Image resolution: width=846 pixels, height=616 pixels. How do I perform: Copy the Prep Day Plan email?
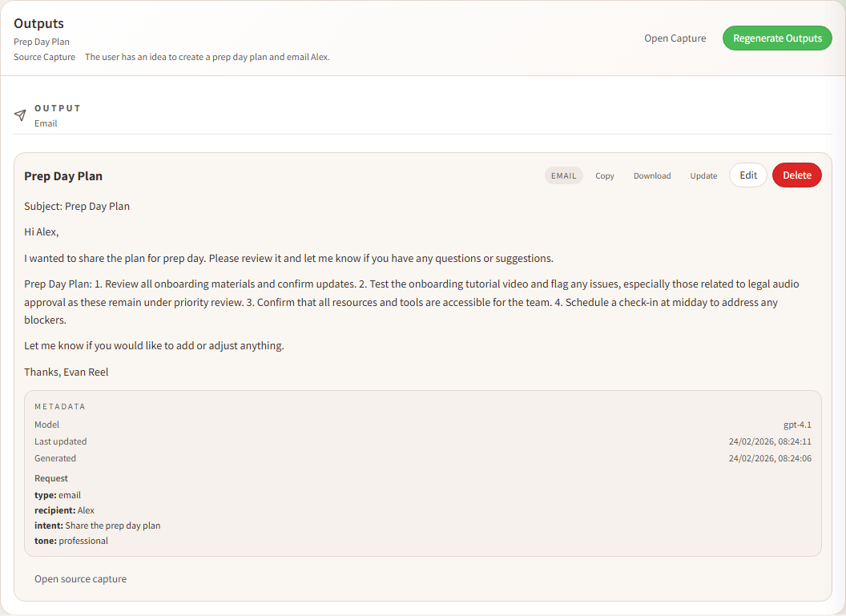(x=605, y=175)
